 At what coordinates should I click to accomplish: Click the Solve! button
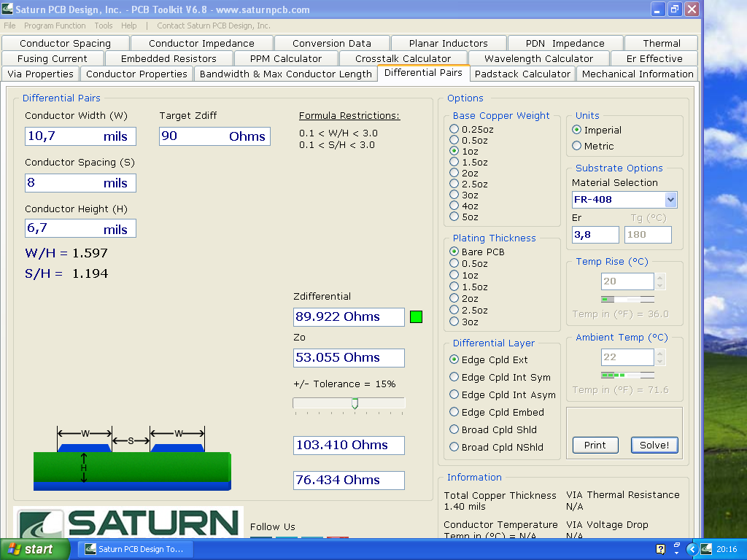tap(654, 445)
